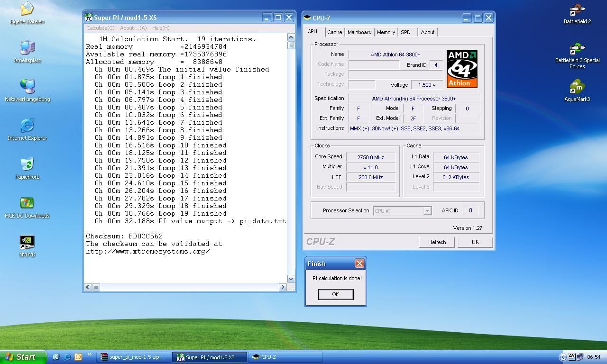Click the system clock showing 06:54
The image size is (607, 364).
594,357
